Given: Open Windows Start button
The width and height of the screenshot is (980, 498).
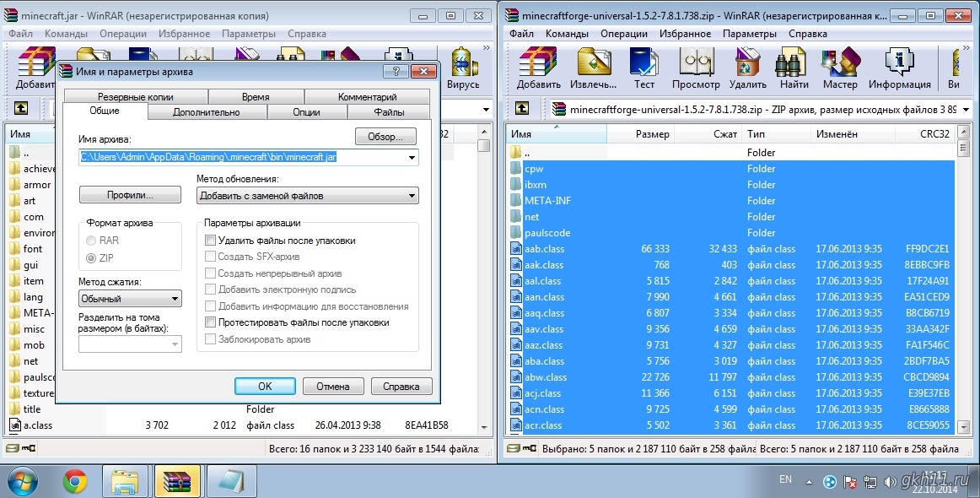Looking at the screenshot, I should 23,482.
